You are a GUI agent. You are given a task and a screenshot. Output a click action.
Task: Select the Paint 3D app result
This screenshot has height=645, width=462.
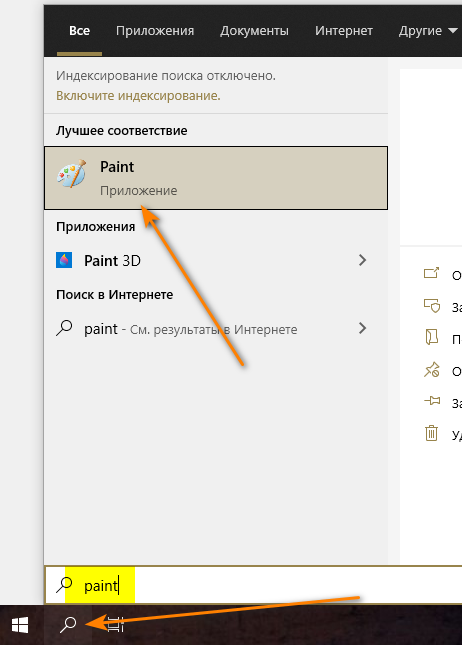(216, 260)
